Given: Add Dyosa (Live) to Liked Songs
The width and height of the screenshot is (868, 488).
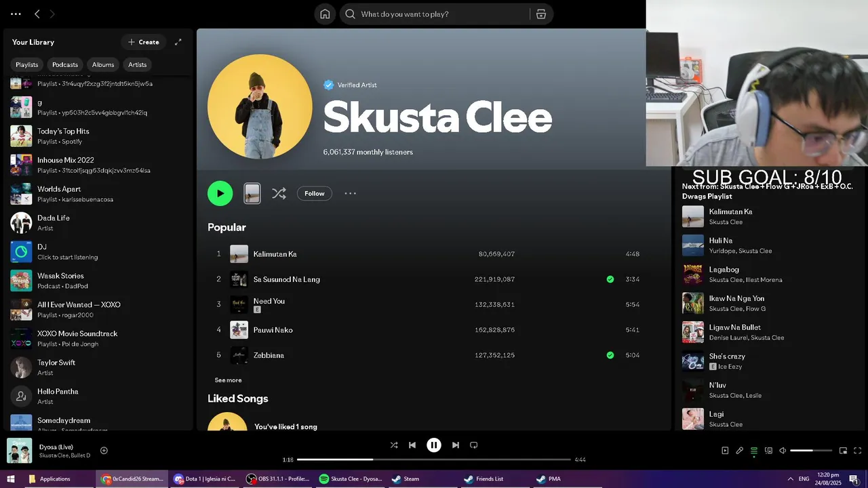Looking at the screenshot, I should coord(104,451).
